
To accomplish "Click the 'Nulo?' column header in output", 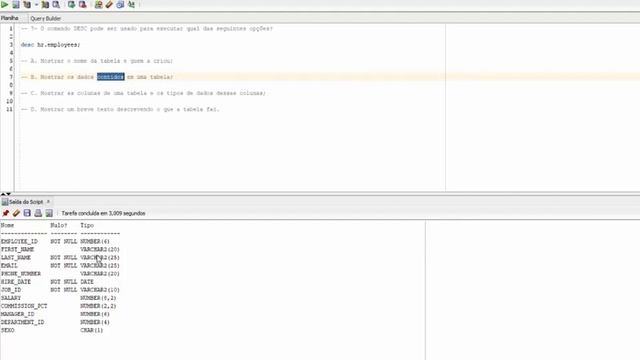I will coord(59,225).
